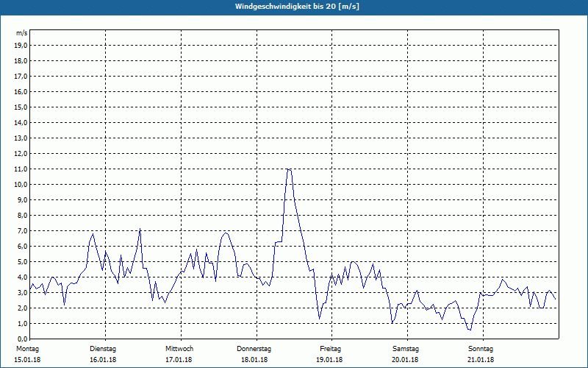The width and height of the screenshot is (588, 368).
Task: Click the Montag day label
Action: click(27, 349)
